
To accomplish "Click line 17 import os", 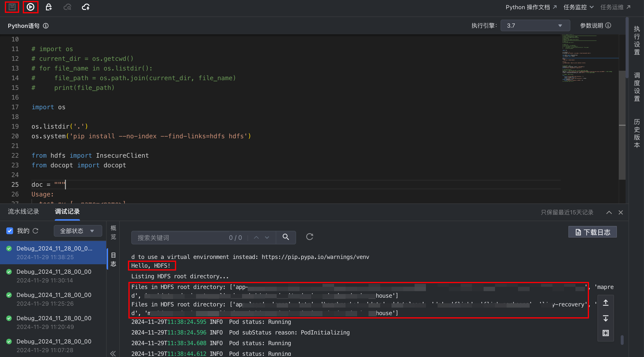I will click(x=48, y=107).
